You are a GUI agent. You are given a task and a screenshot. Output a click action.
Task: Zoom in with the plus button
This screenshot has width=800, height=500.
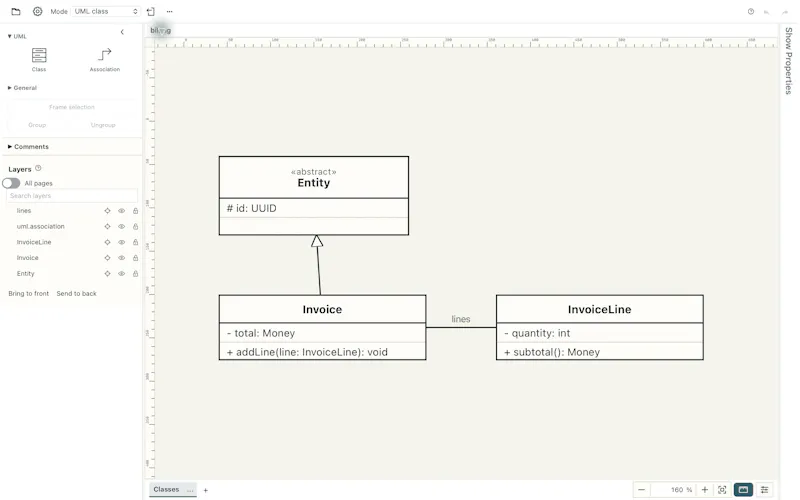tap(705, 490)
